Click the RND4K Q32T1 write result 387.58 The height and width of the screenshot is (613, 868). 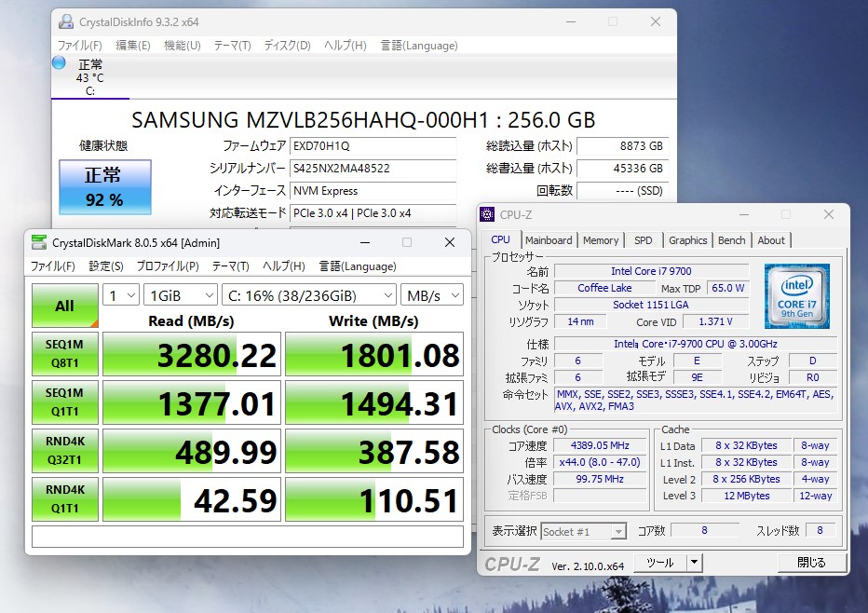click(x=374, y=451)
